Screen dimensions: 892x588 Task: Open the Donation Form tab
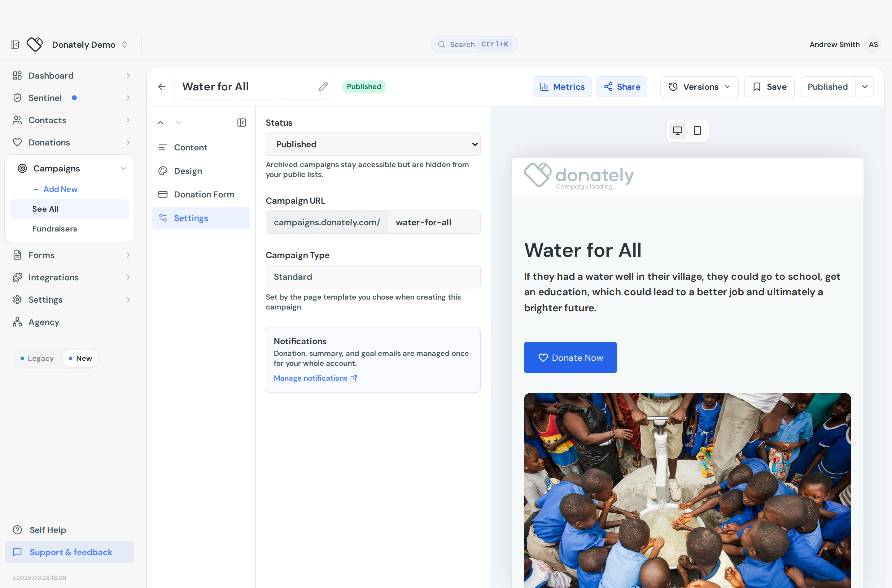(x=201, y=194)
